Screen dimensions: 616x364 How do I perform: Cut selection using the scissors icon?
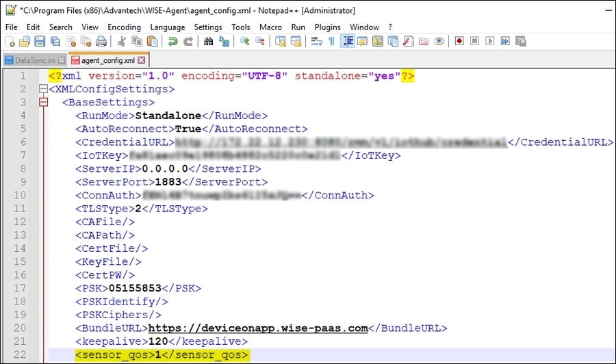coord(122,42)
